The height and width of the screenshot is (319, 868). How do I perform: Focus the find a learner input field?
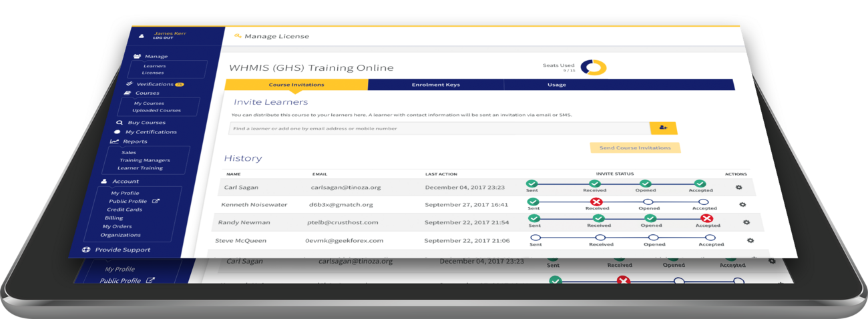(x=439, y=128)
